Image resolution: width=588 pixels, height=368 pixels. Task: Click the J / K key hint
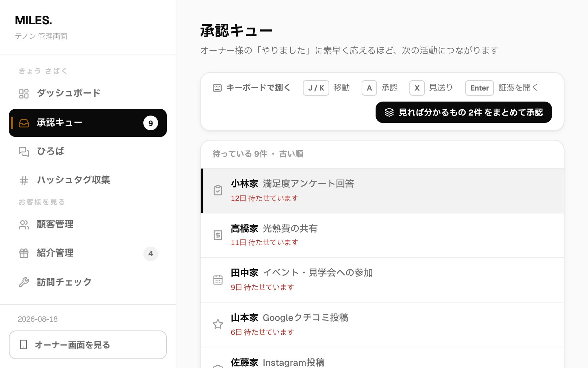(x=316, y=88)
